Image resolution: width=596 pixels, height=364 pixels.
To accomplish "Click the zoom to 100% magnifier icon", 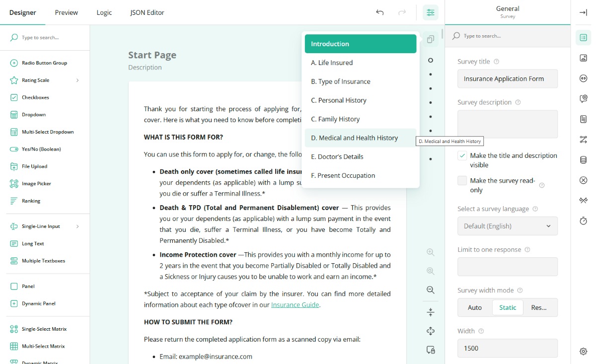I will pyautogui.click(x=431, y=271).
